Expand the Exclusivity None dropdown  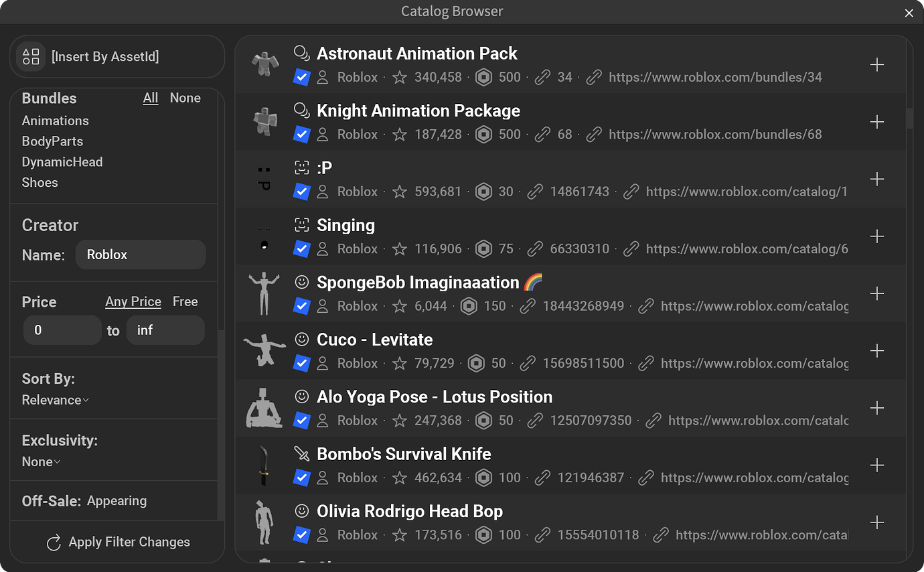(41, 461)
